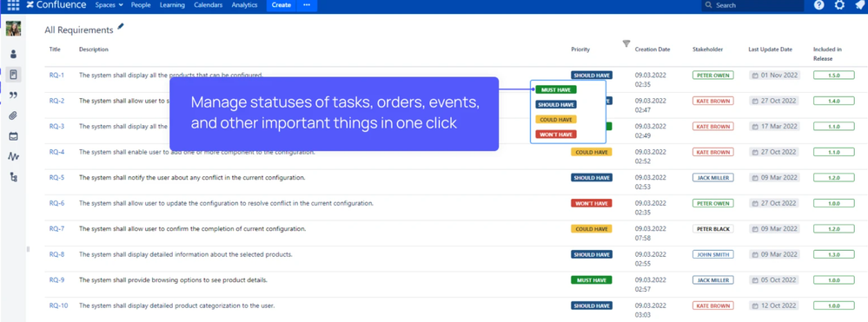Click the RQ-9 browsing options description text
The height and width of the screenshot is (322, 868).
[173, 280]
